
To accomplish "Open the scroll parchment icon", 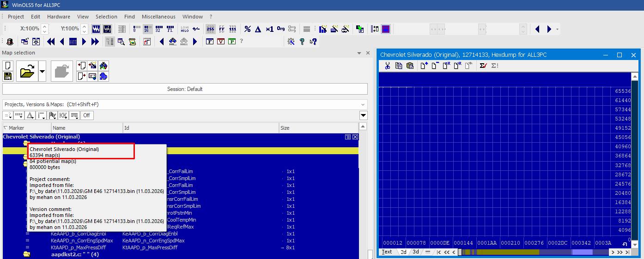I will point(132,42).
